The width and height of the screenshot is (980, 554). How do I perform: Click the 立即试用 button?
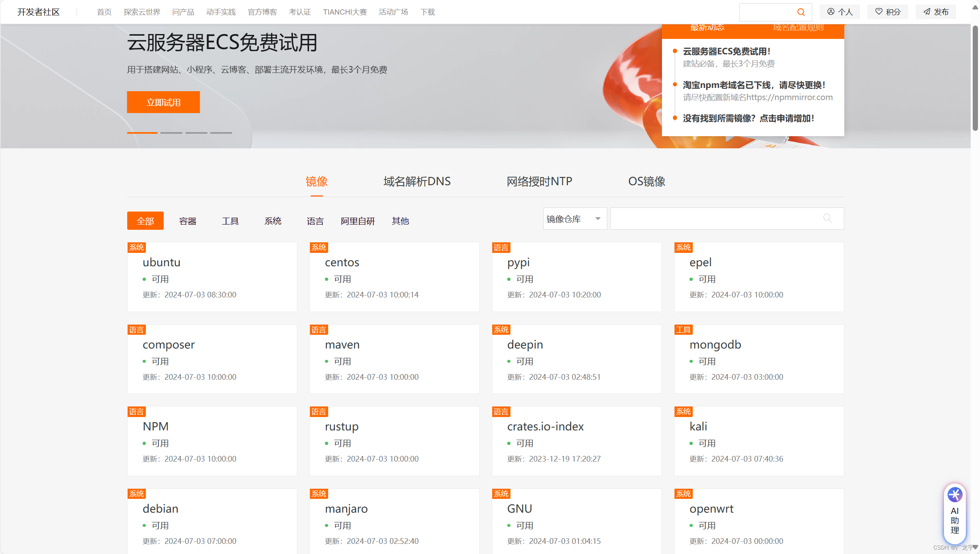click(x=163, y=102)
